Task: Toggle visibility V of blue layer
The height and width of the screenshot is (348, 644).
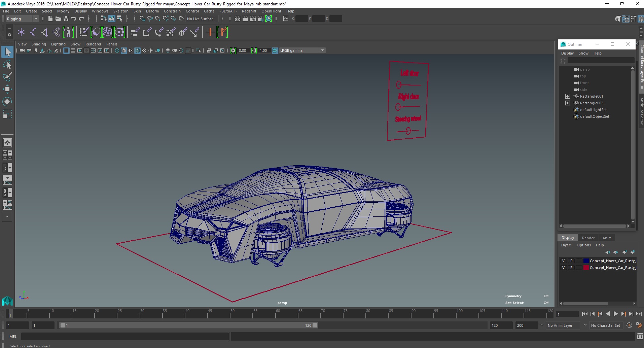Action: tap(563, 261)
